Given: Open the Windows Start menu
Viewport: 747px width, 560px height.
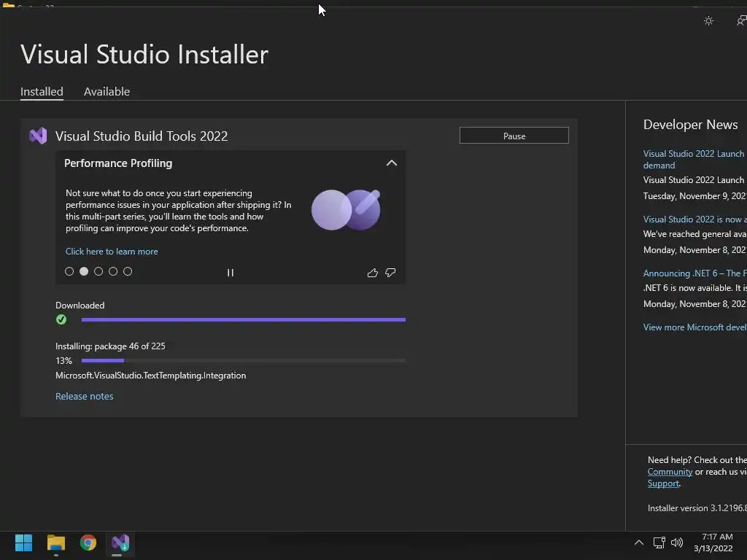Looking at the screenshot, I should tap(23, 542).
